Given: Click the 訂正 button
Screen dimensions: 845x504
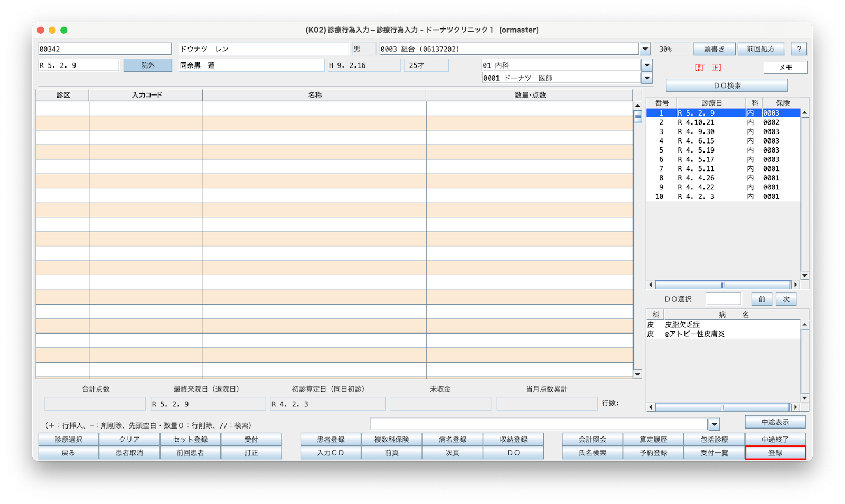Looking at the screenshot, I should (x=251, y=453).
